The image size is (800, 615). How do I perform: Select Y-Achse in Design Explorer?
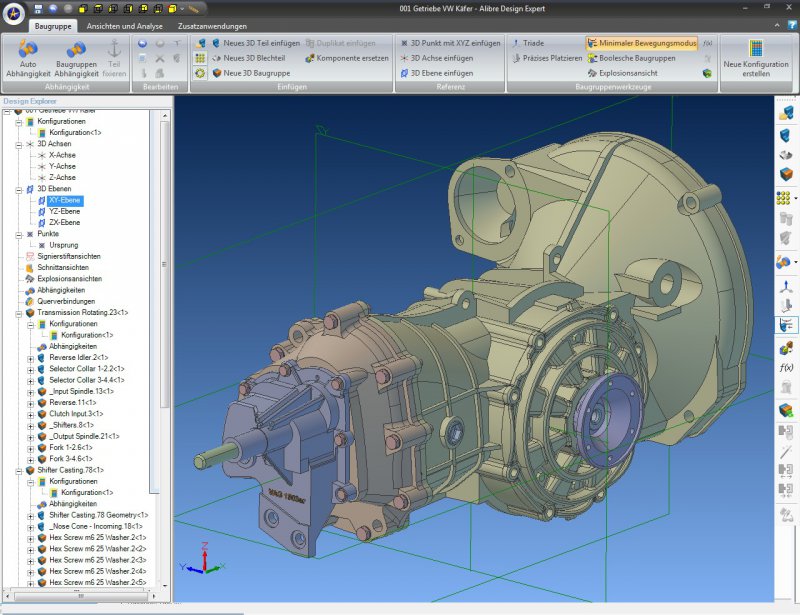coord(62,166)
